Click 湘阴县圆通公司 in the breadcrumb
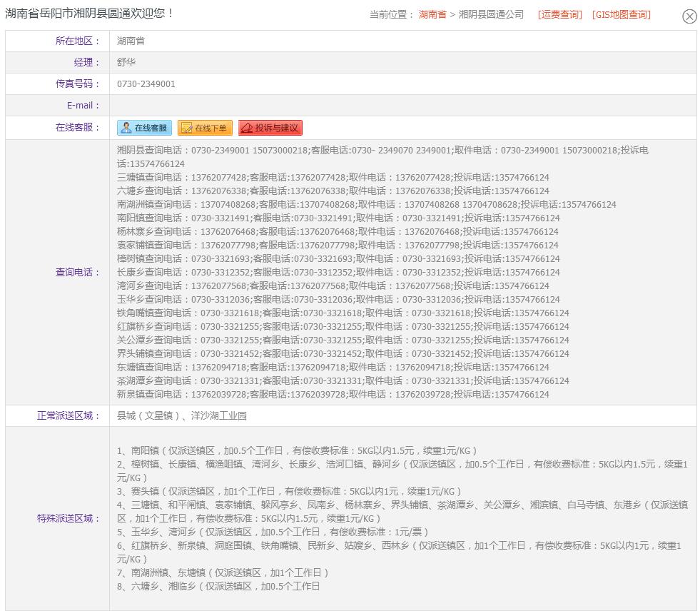 coord(491,14)
